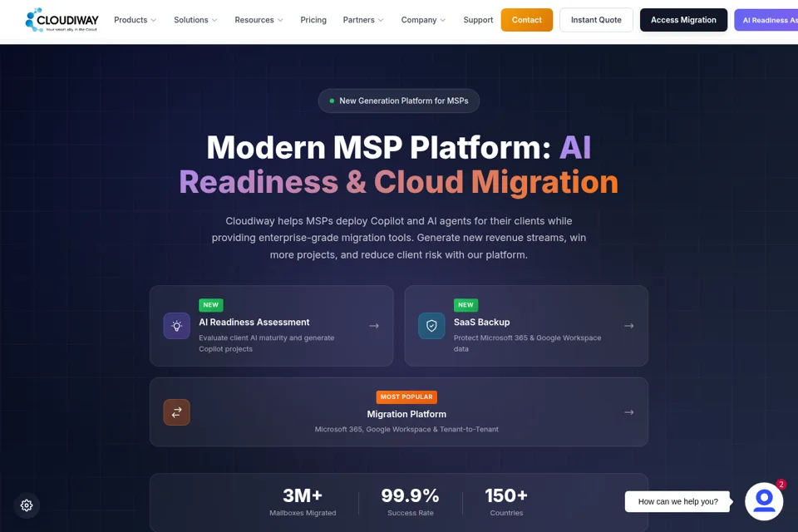Image resolution: width=798 pixels, height=532 pixels.
Task: Click the Protect Microsoft 365 & Google Workspace text
Action: pos(527,343)
